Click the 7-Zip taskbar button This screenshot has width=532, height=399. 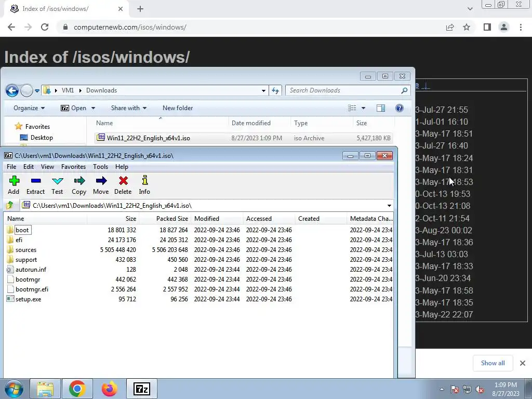[x=142, y=389]
